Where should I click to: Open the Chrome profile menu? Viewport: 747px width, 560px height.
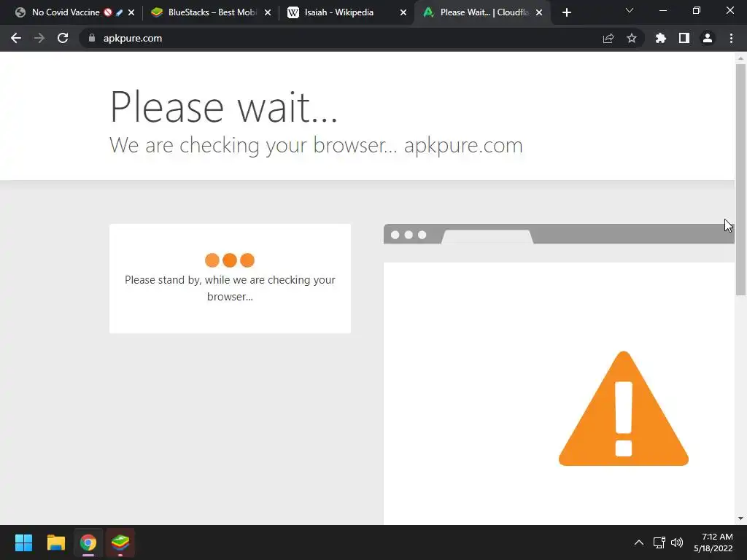(x=708, y=38)
